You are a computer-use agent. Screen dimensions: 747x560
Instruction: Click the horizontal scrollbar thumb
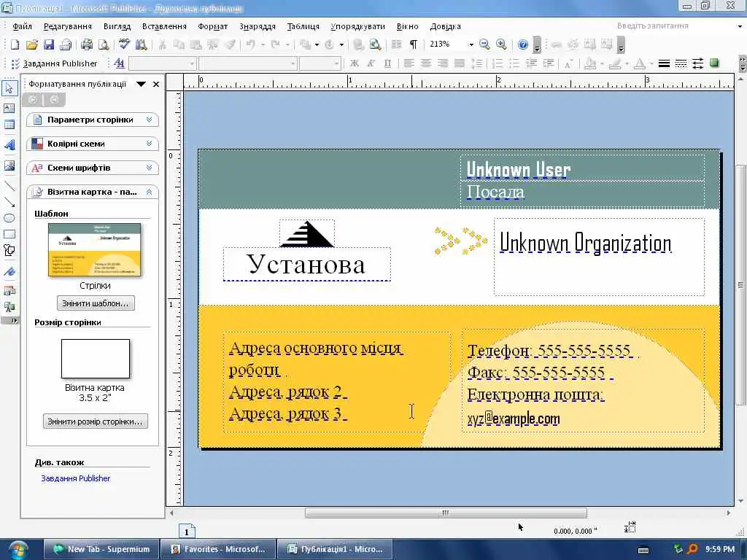[x=446, y=513]
